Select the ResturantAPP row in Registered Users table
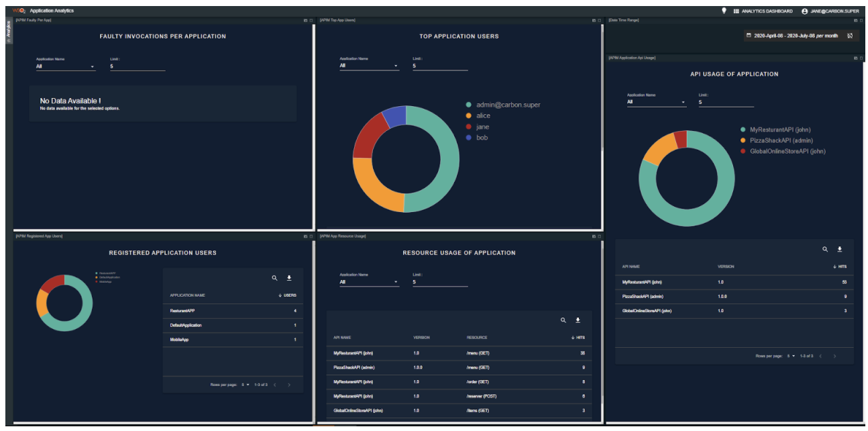Screen dimensions: 868x431 [x=233, y=311]
